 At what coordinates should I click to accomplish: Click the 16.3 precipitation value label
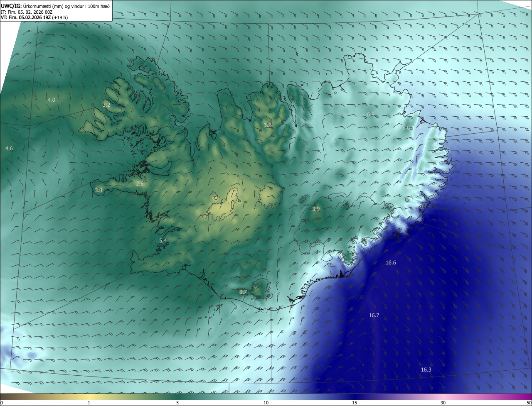coord(426,369)
